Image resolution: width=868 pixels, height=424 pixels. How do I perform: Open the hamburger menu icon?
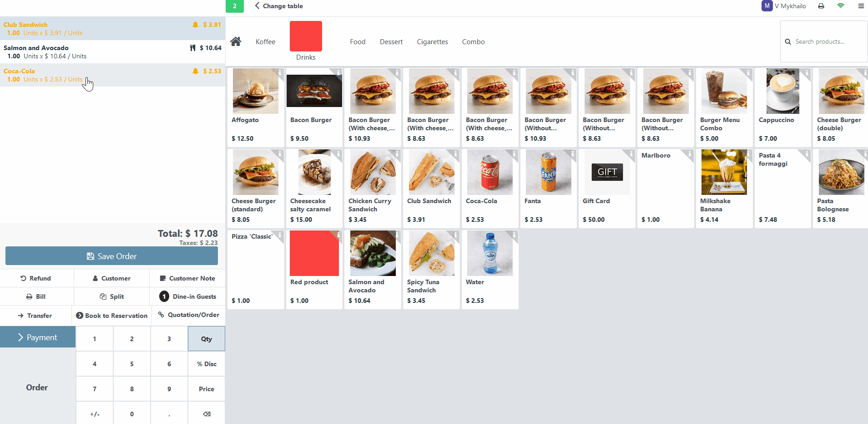pyautogui.click(x=861, y=6)
